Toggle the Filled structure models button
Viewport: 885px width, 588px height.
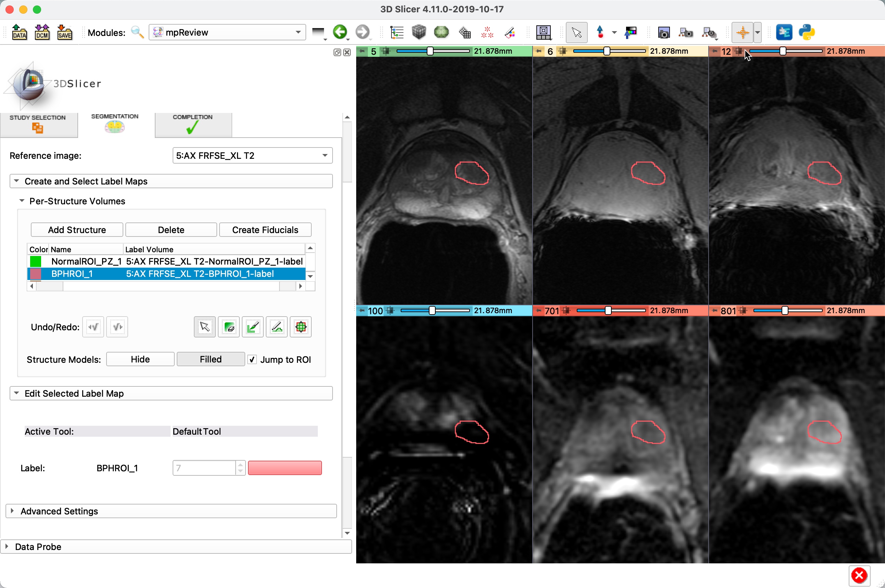tap(211, 359)
